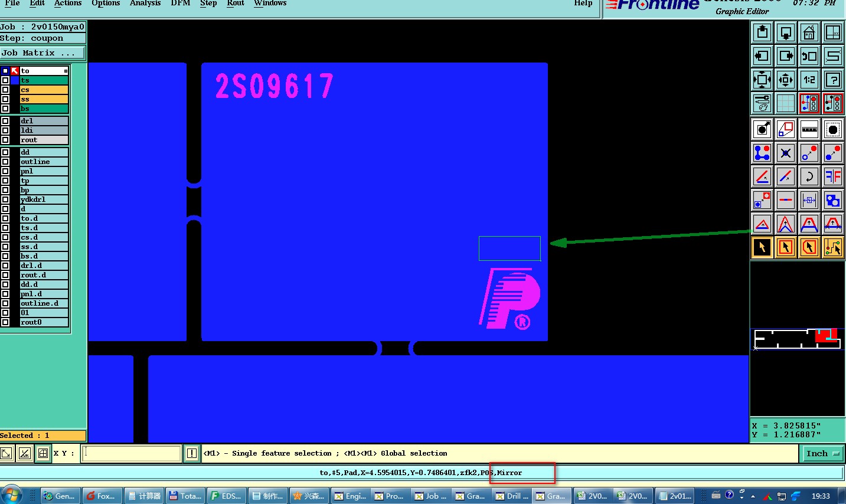Open the Actions menu
Screen dimensions: 846x504
pos(68,3)
